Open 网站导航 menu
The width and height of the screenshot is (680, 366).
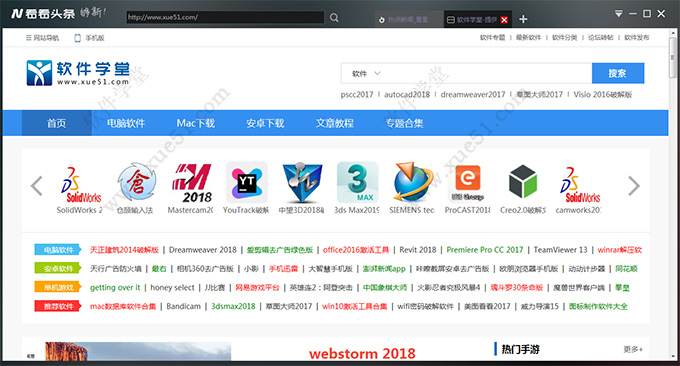tap(42, 38)
